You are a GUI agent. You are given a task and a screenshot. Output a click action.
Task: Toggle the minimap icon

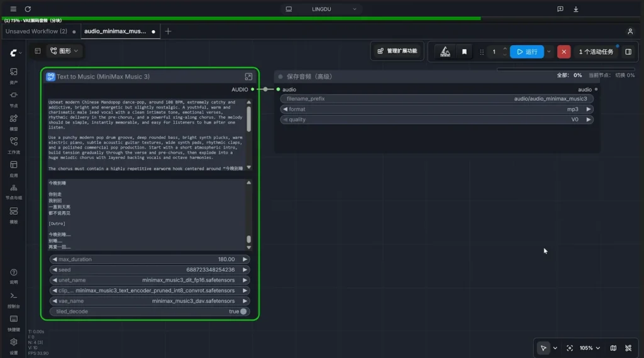(x=613, y=348)
